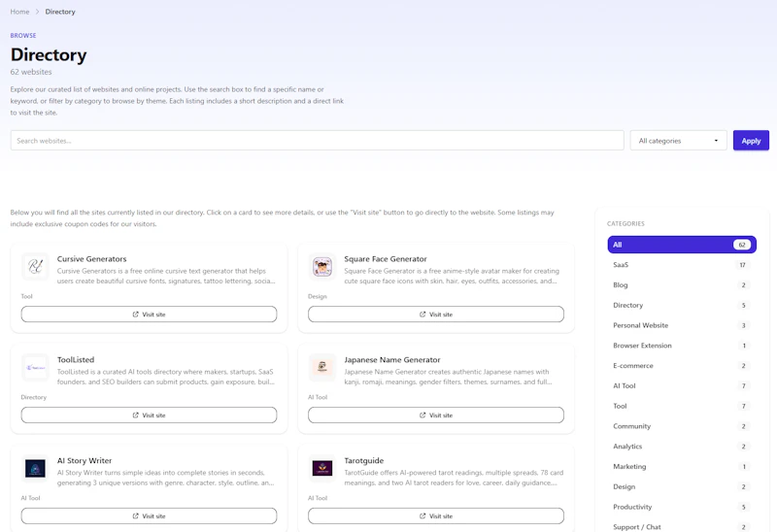The image size is (777, 532).
Task: Filter by Analytics category
Action: (x=682, y=447)
